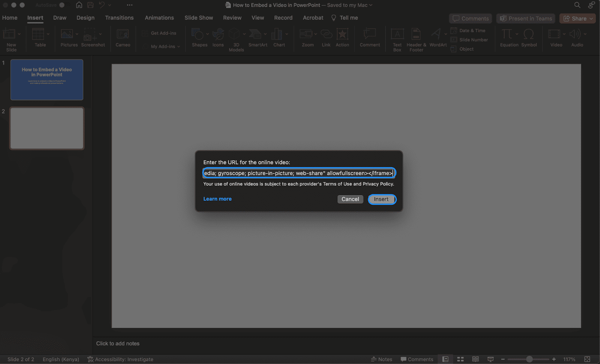Click the Text Box tool
This screenshot has width=600, height=364.
coord(397,34)
